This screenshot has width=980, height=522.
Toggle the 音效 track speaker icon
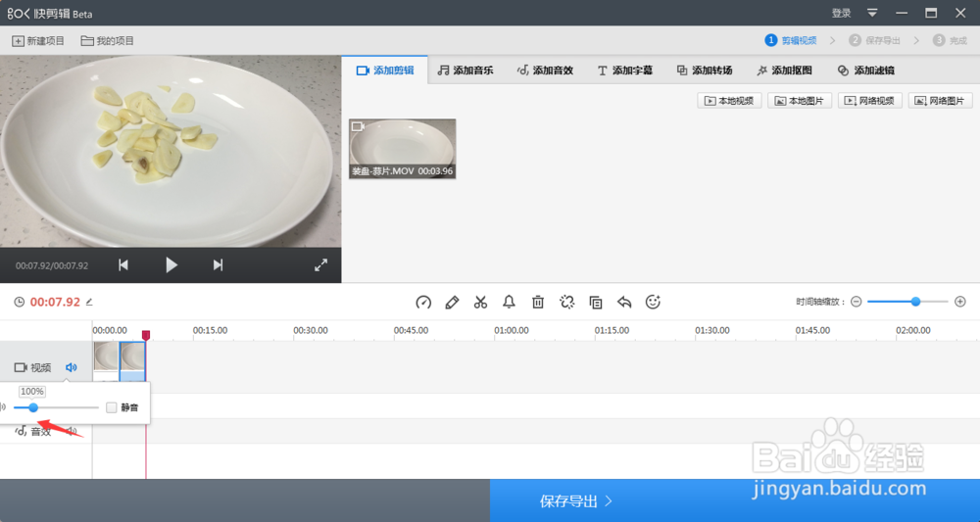72,432
